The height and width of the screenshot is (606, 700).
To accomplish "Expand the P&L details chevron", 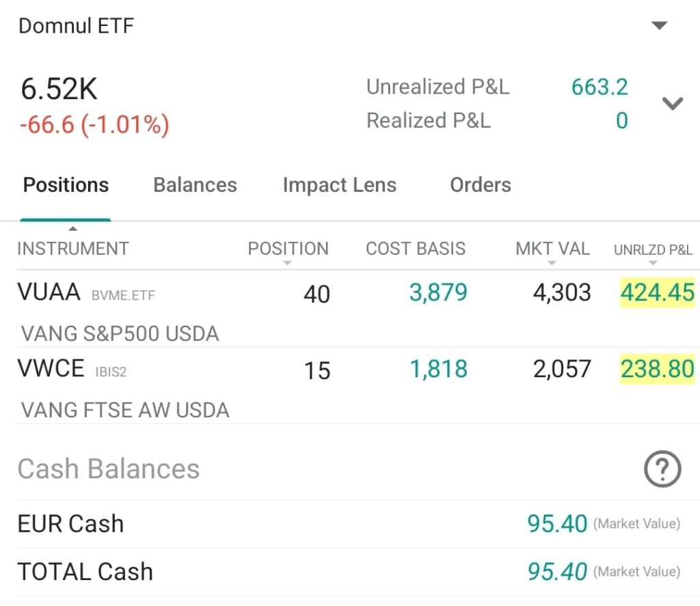I will coord(673,104).
